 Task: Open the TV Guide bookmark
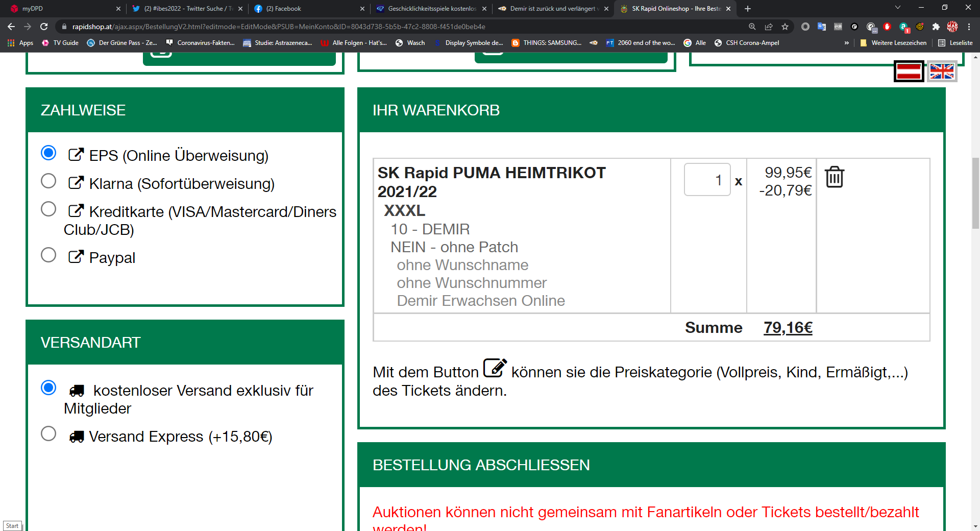pyautogui.click(x=60, y=43)
